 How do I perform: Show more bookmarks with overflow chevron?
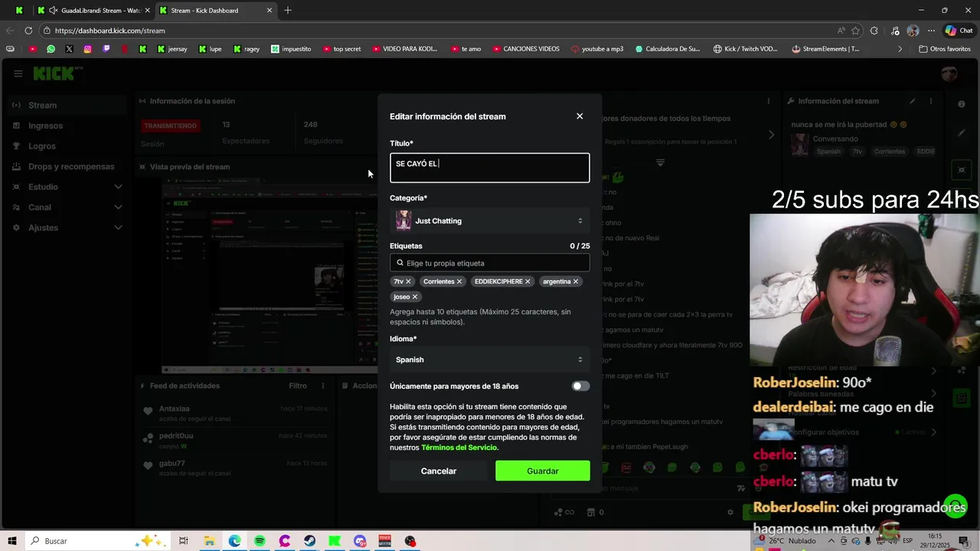(900, 49)
